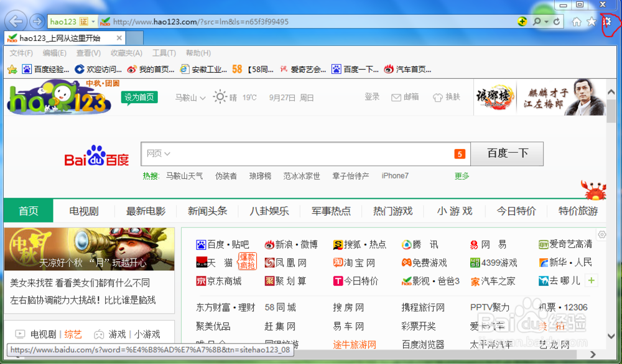Click the hao123 logo

[60, 98]
